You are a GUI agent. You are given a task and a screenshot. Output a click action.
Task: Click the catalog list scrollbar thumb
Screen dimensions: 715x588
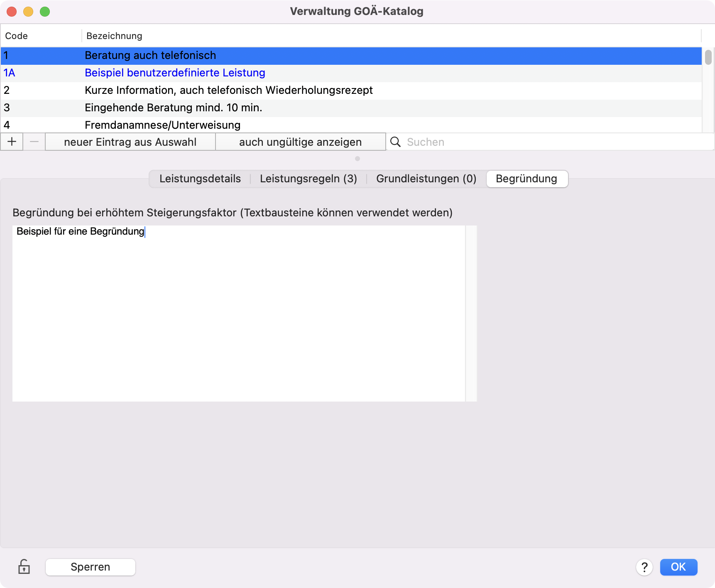(x=708, y=57)
